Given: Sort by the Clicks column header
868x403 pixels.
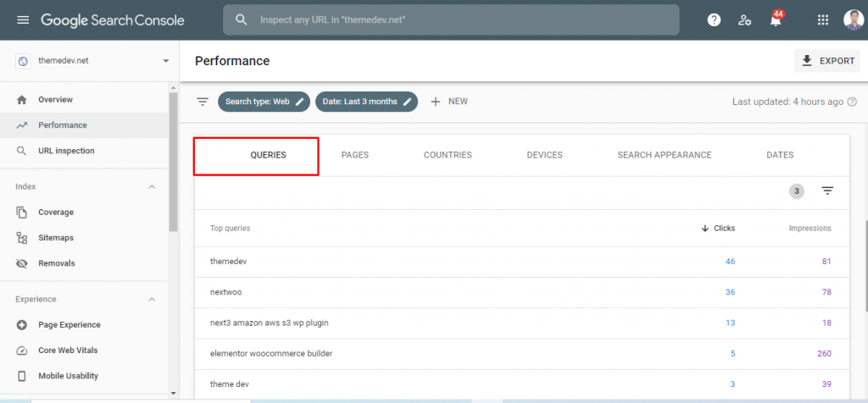Looking at the screenshot, I should click(x=718, y=229).
